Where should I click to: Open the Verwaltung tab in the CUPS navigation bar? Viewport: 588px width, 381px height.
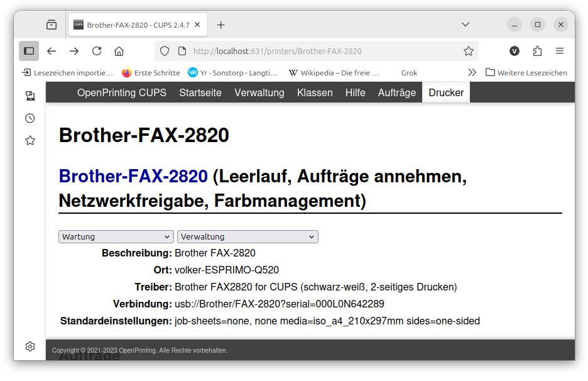pyautogui.click(x=259, y=92)
